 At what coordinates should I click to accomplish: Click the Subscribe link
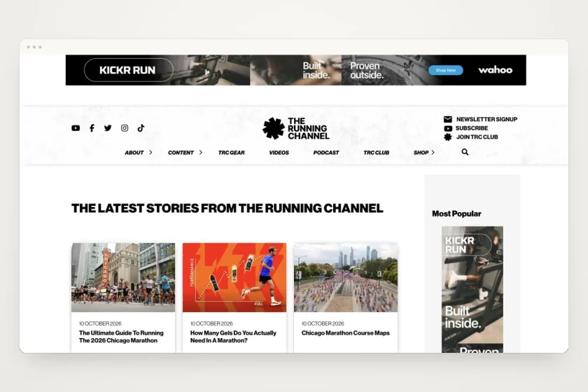(x=472, y=128)
